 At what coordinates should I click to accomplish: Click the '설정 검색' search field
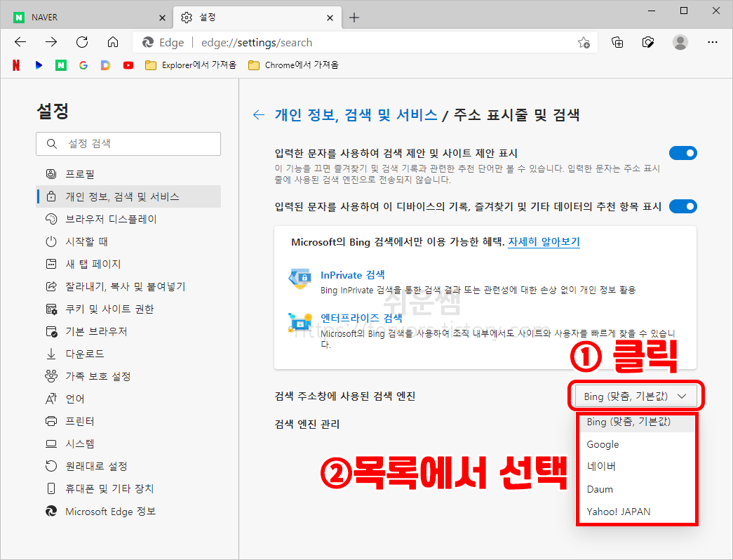pos(128,144)
